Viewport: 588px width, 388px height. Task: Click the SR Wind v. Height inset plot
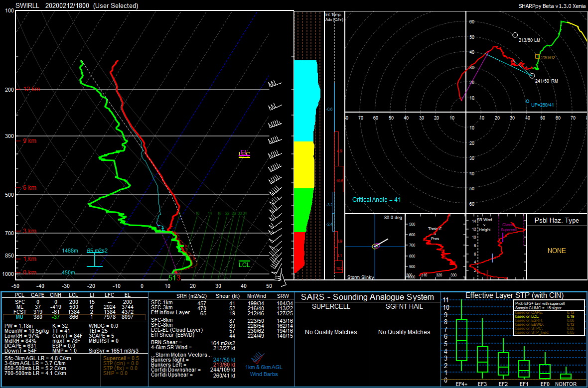(496, 246)
